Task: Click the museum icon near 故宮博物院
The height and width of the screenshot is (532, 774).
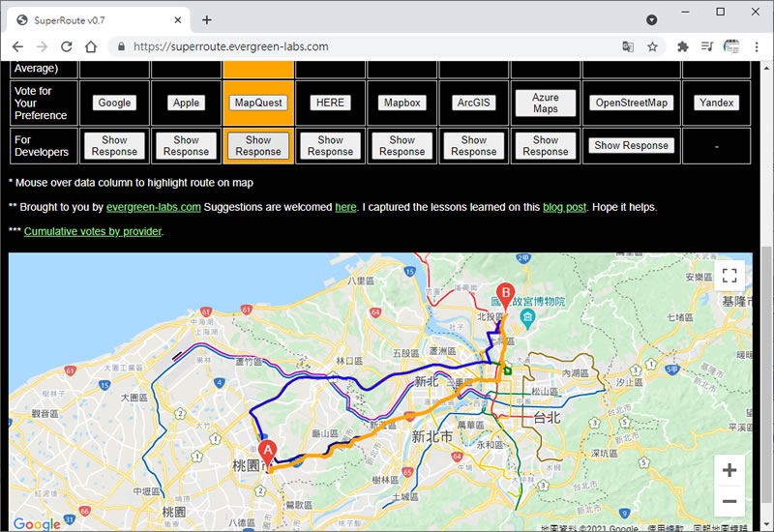Action: coord(527,318)
